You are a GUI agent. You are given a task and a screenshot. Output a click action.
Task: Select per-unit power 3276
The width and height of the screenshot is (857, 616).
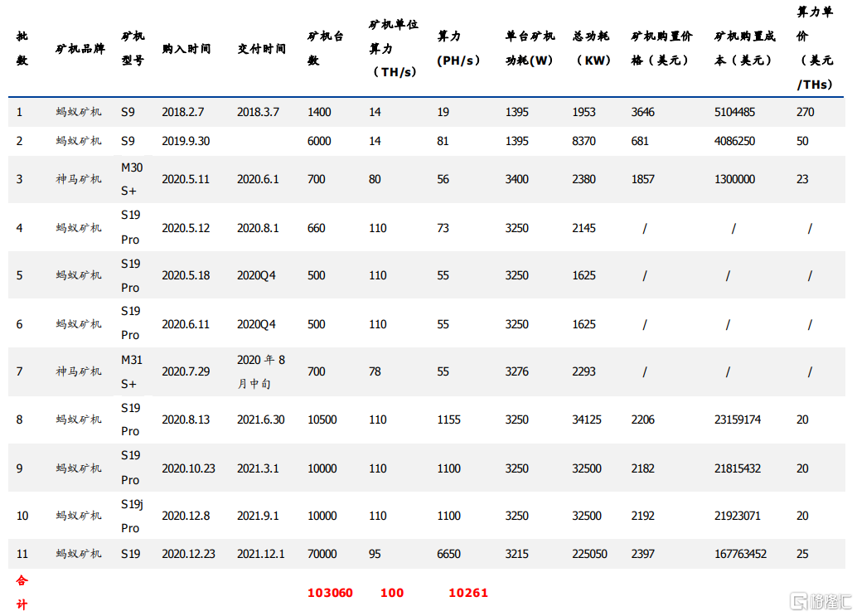coord(517,371)
